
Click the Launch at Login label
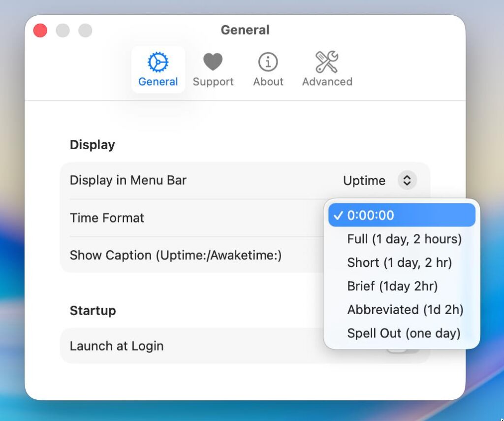click(x=117, y=346)
